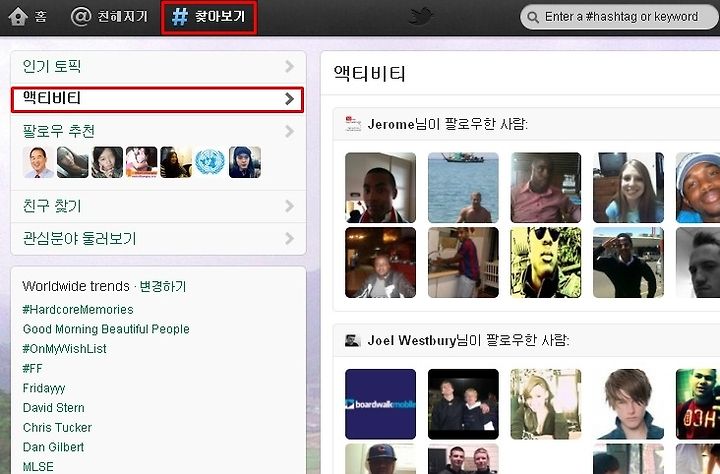Open the 친해지기 tab
This screenshot has height=474, width=720.
[x=109, y=17]
